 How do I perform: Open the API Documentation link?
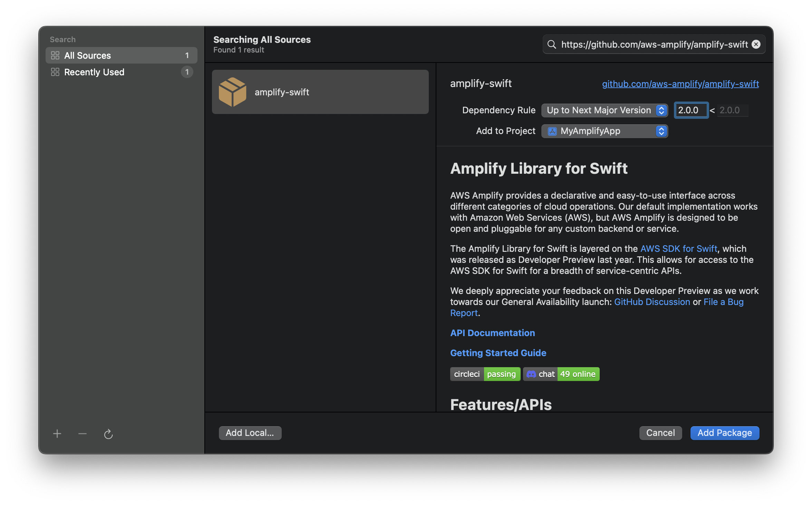coord(493,333)
